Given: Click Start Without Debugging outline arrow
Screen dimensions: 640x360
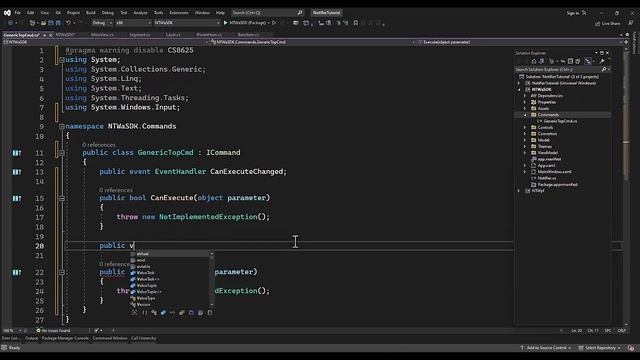Looking at the screenshot, I should point(274,23).
